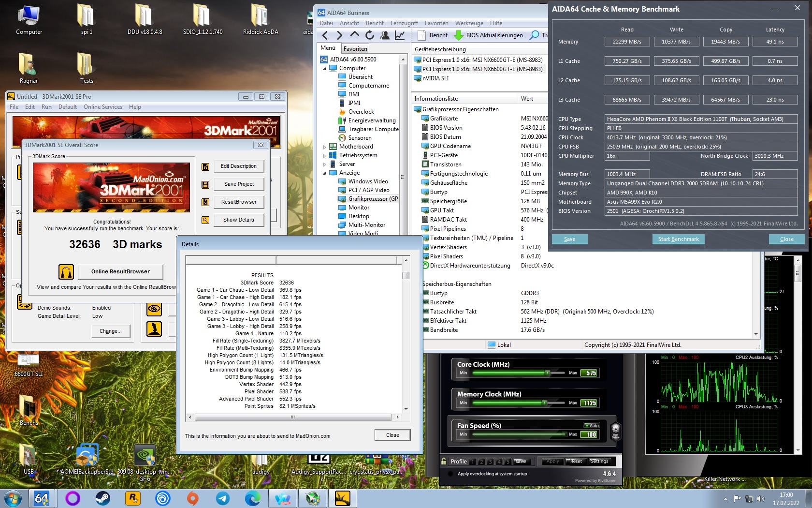This screenshot has width=812, height=508.
Task: Open the Datei menu in AIDA64
Action: coord(326,23)
